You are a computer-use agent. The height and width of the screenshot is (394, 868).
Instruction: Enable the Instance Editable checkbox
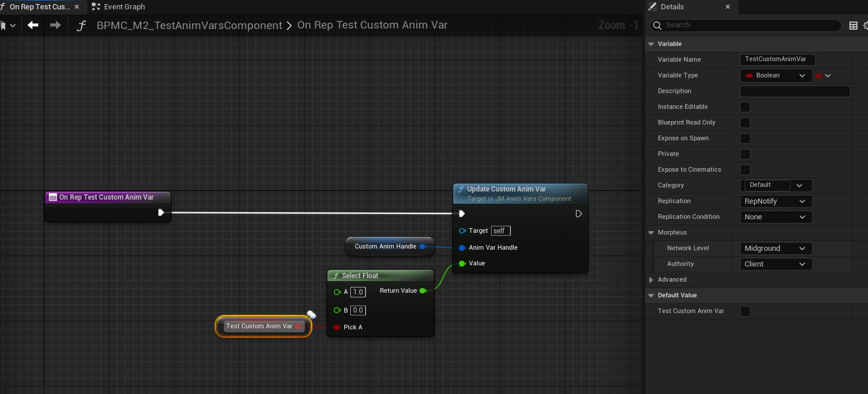[x=745, y=107]
